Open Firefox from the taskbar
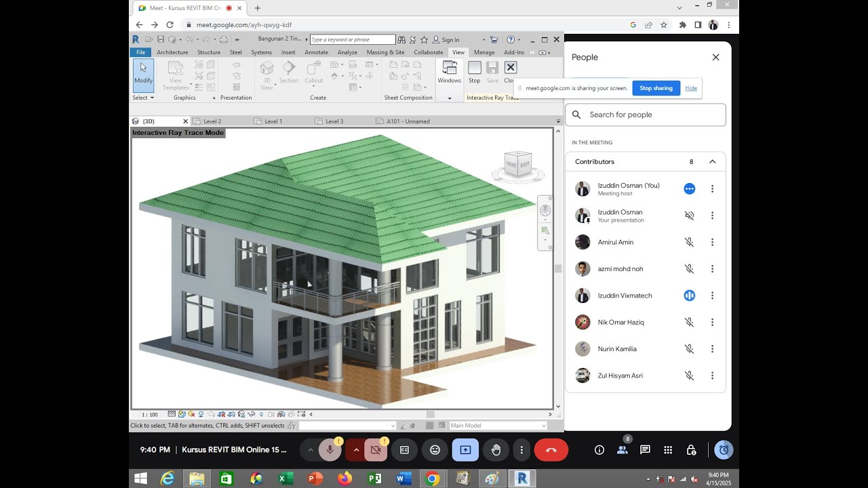Image resolution: width=868 pixels, height=488 pixels. (344, 479)
